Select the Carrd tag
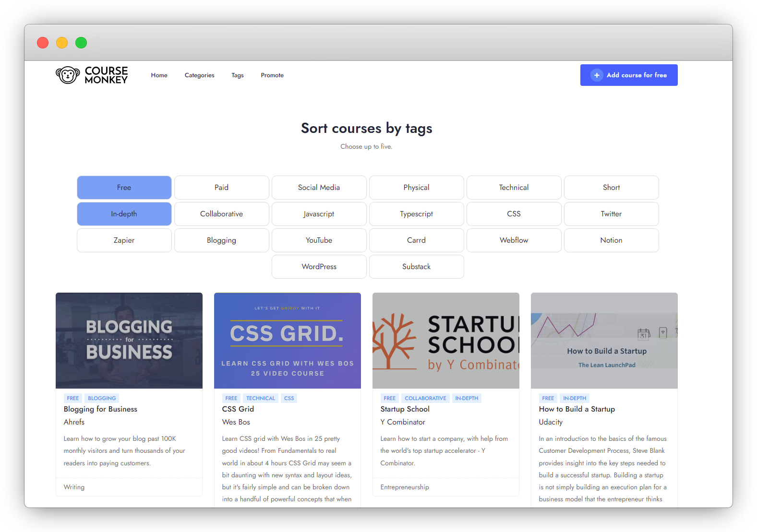Screen dimensions: 757x532 click(417, 240)
